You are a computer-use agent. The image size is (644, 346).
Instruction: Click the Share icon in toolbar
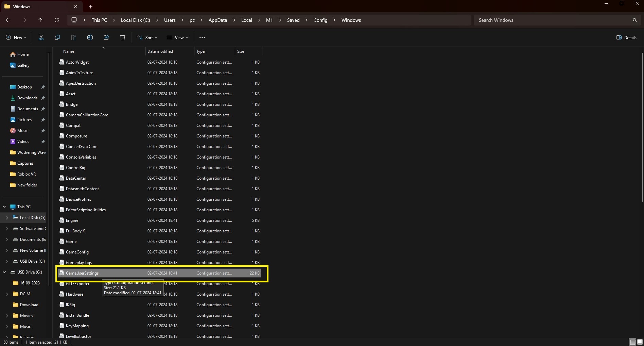106,37
